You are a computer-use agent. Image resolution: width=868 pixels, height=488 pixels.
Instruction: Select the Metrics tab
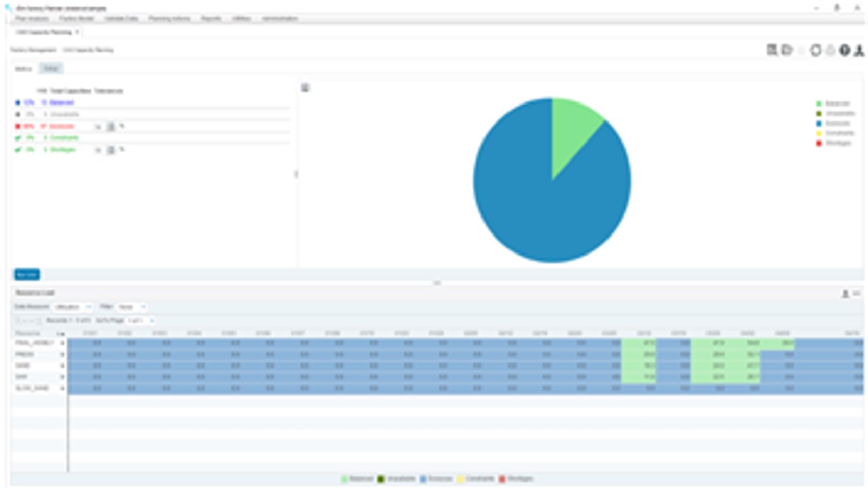[24, 68]
